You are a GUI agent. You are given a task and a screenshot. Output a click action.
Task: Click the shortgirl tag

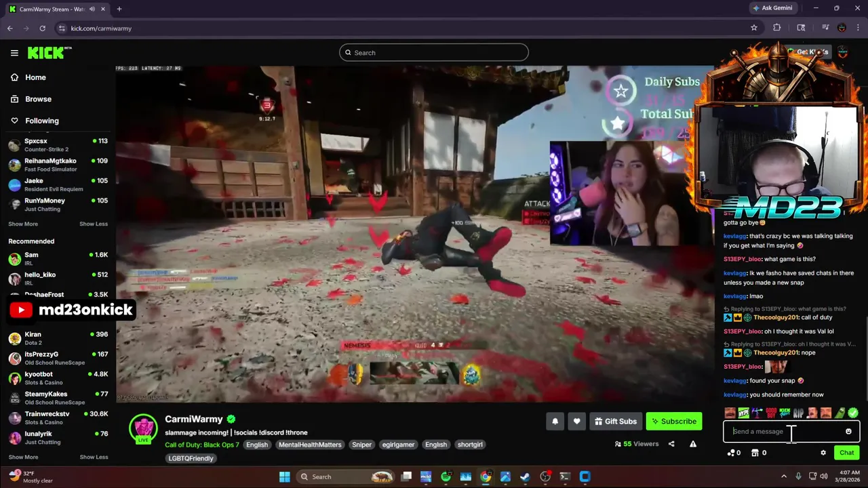(x=470, y=445)
